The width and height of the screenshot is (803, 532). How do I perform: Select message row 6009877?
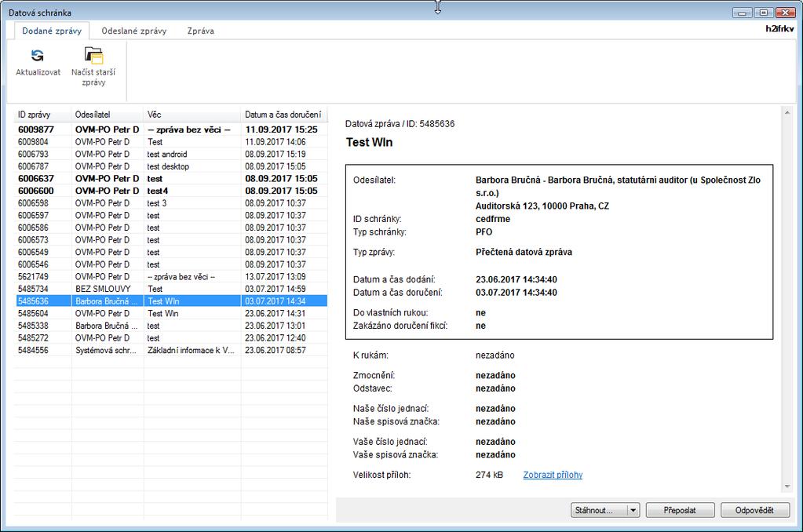pos(171,129)
